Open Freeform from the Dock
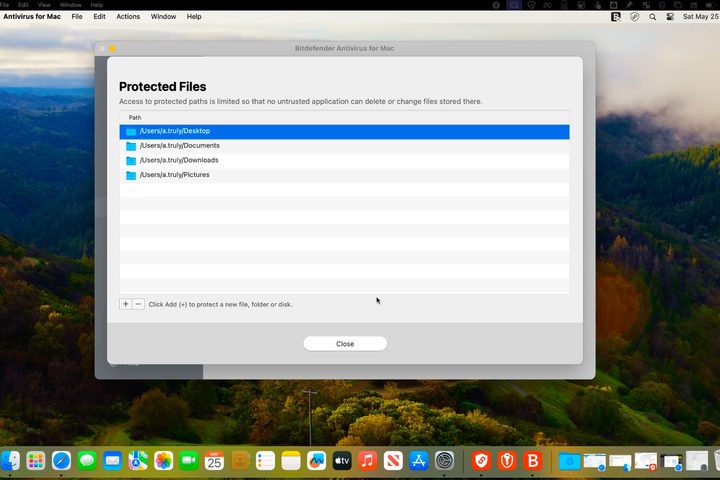This screenshot has height=480, width=720. [x=316, y=461]
